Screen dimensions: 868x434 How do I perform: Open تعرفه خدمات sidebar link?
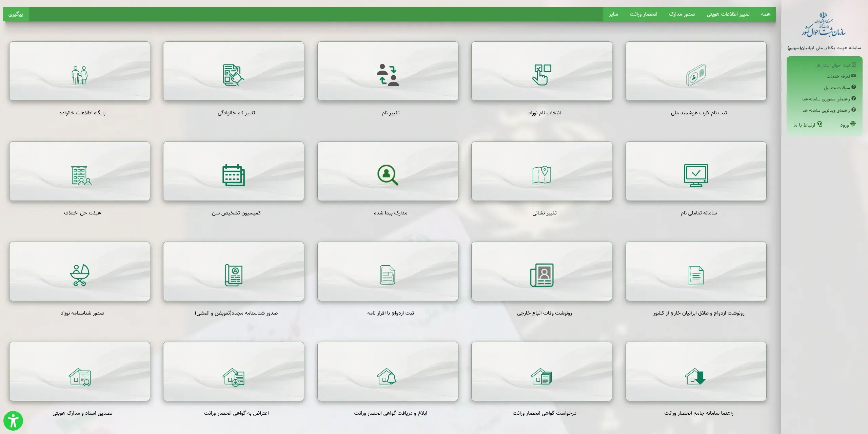(841, 76)
